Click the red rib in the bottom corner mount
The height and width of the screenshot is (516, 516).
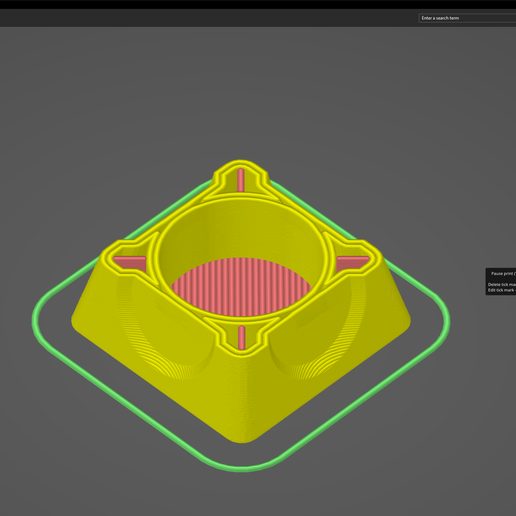242,337
